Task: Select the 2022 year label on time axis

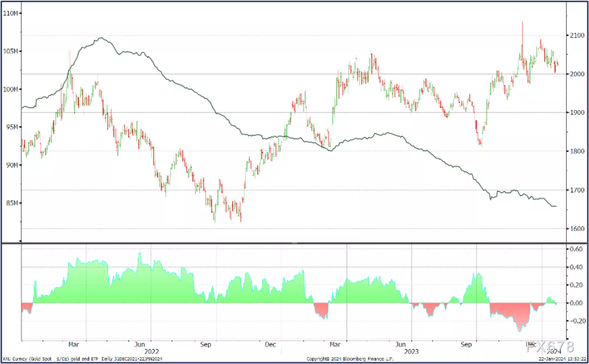Action: click(x=151, y=352)
